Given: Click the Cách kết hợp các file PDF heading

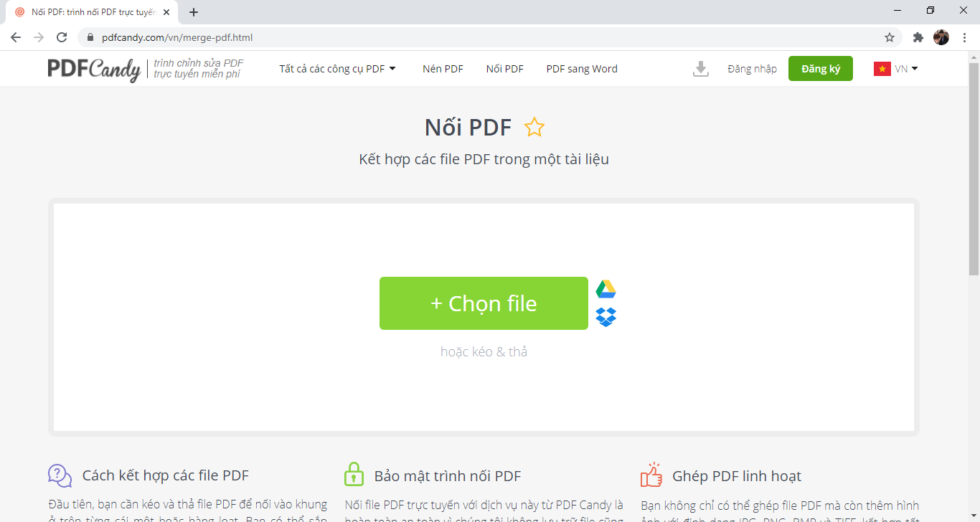Looking at the screenshot, I should (x=166, y=476).
